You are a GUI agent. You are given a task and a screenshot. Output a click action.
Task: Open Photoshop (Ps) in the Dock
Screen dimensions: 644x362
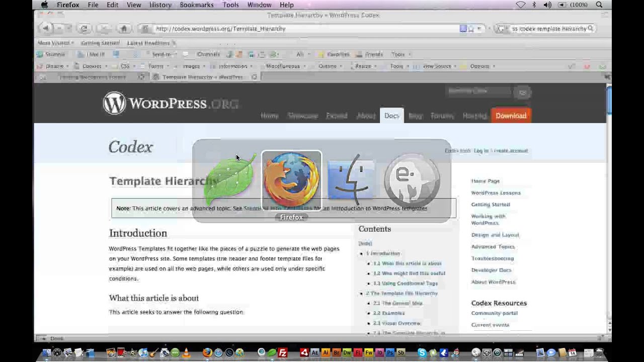click(390, 353)
